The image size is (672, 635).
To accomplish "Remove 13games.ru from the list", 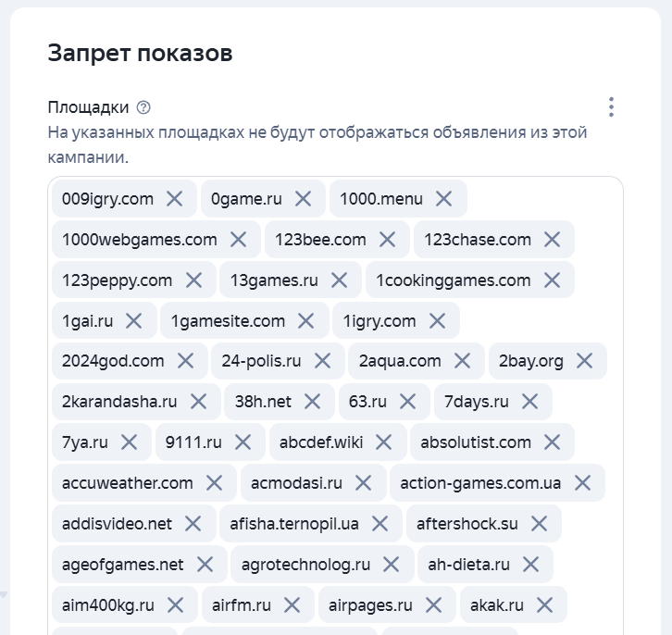I will pyautogui.click(x=339, y=280).
